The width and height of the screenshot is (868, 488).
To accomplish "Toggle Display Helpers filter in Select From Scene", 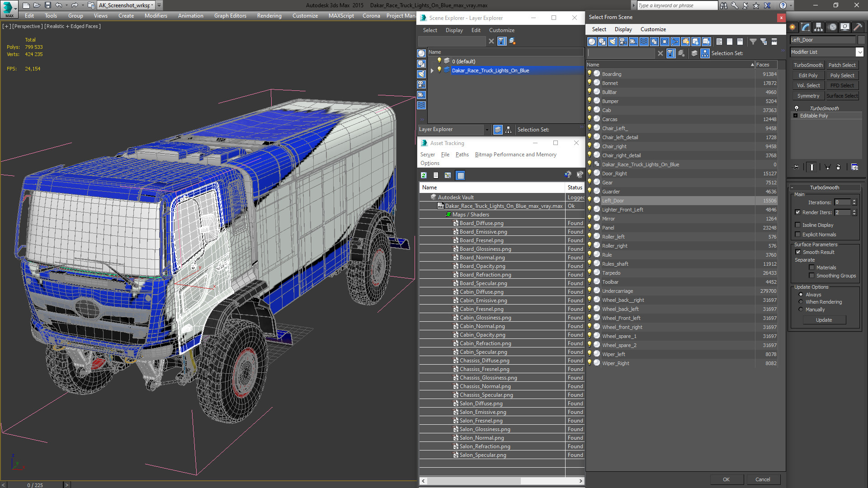I will (x=633, y=42).
